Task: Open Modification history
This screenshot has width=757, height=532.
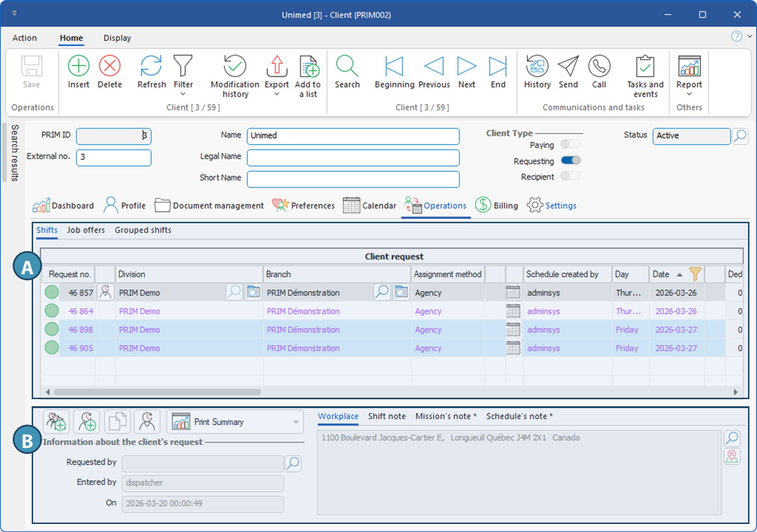Action: point(235,66)
